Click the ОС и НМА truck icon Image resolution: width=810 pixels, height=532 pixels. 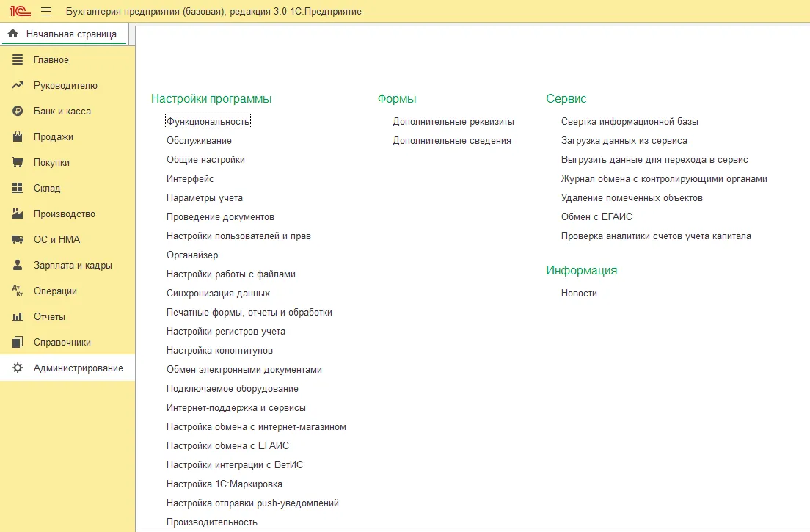click(x=18, y=239)
